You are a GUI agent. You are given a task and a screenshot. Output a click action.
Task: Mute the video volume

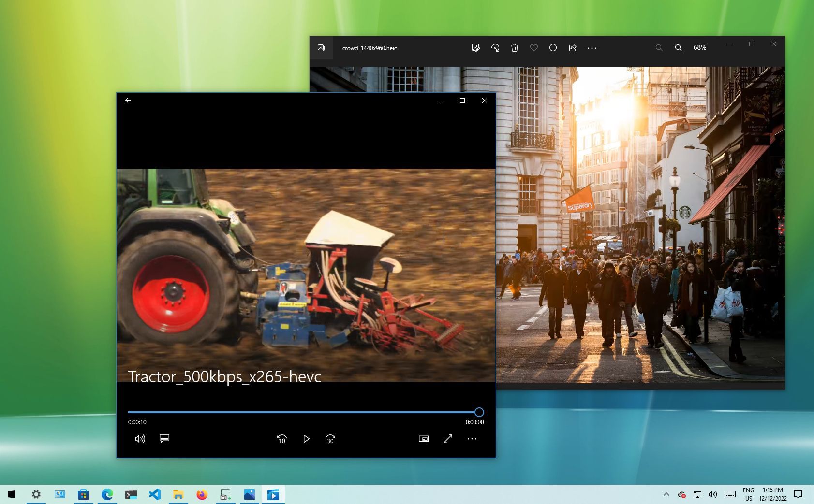click(x=140, y=439)
